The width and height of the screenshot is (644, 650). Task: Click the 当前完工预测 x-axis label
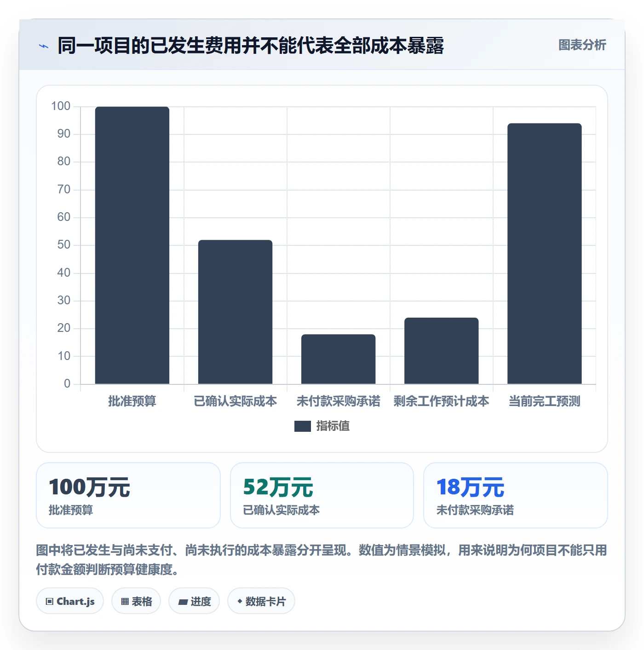coord(544,401)
